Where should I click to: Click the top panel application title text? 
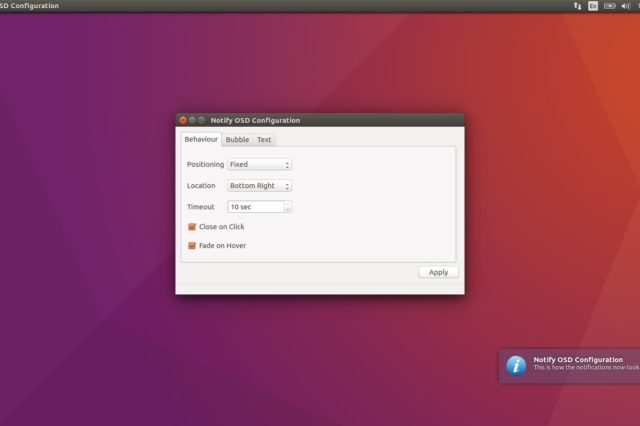click(29, 6)
